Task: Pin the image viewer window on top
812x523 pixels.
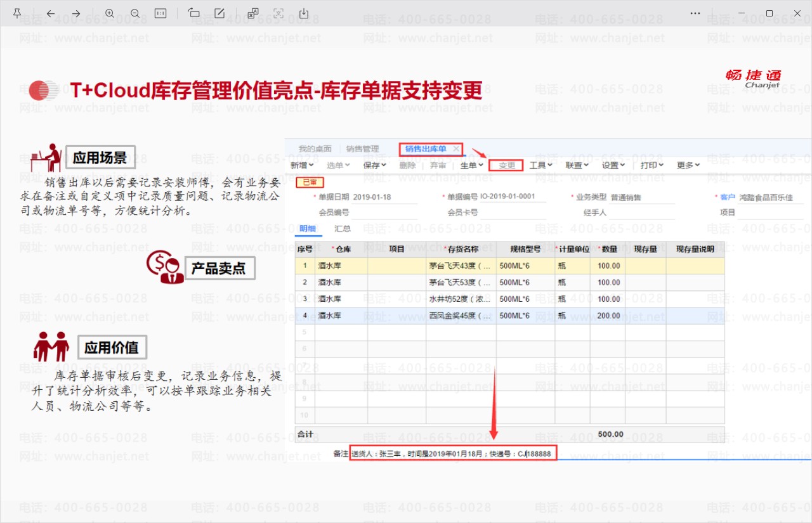Action: (x=17, y=13)
